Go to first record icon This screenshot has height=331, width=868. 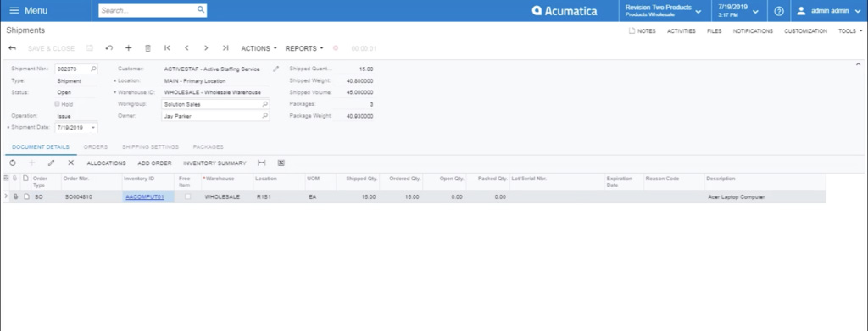167,48
